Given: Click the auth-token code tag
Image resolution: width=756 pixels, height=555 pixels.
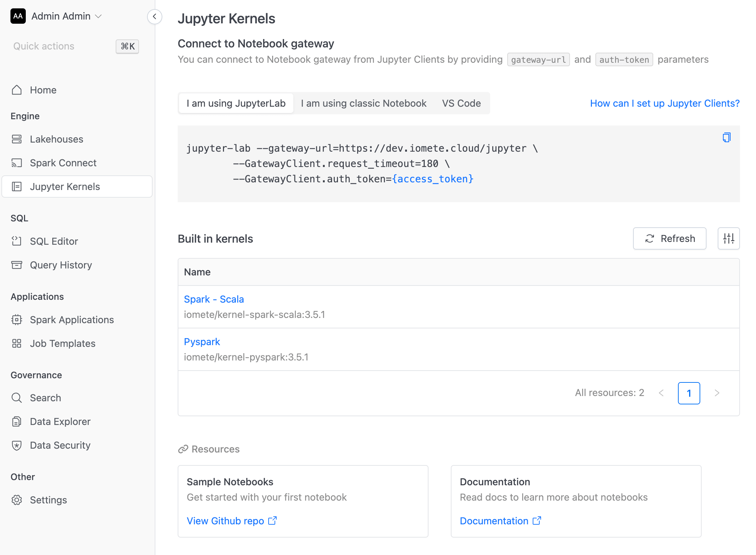Looking at the screenshot, I should coord(624,60).
